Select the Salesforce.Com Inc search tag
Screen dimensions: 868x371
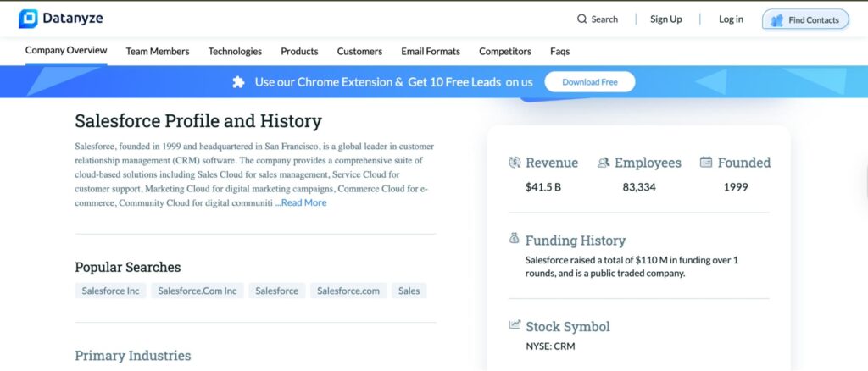pos(197,291)
